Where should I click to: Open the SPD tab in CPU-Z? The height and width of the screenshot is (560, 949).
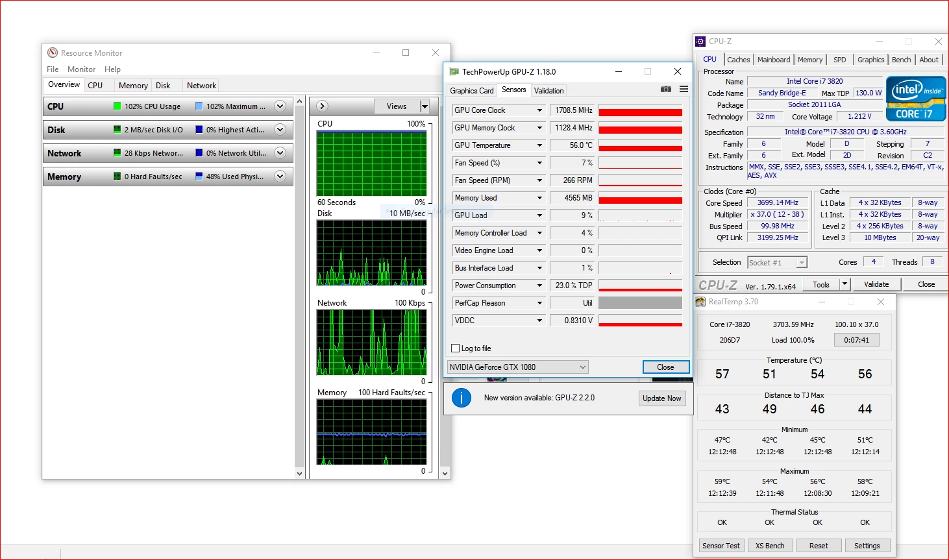(x=840, y=60)
